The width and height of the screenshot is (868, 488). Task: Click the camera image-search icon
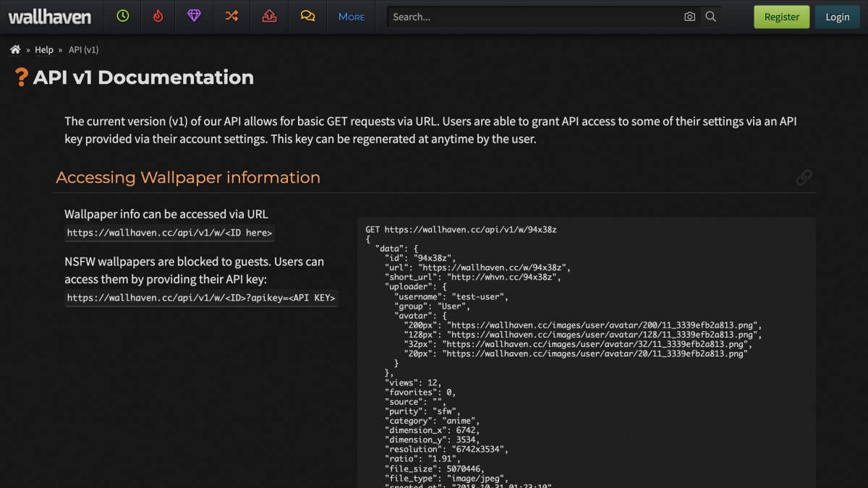tap(690, 17)
